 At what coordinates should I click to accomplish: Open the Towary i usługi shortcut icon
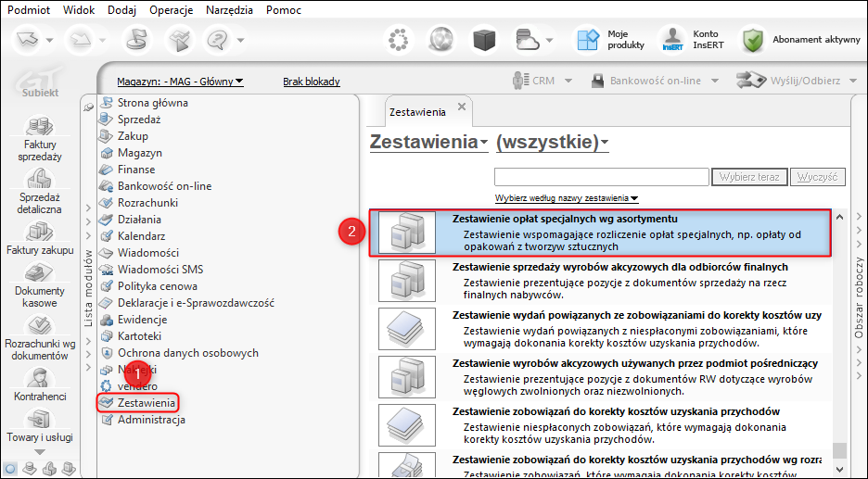pyautogui.click(x=39, y=420)
